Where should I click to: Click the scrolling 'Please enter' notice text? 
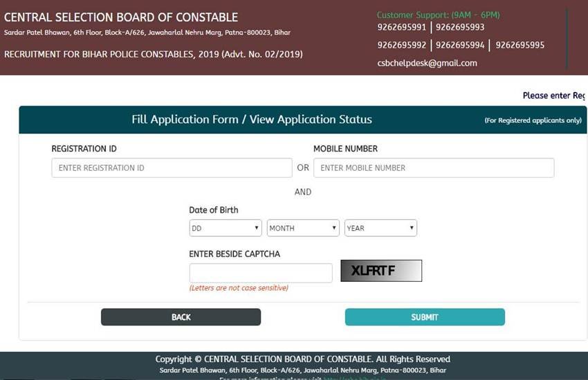coord(553,95)
